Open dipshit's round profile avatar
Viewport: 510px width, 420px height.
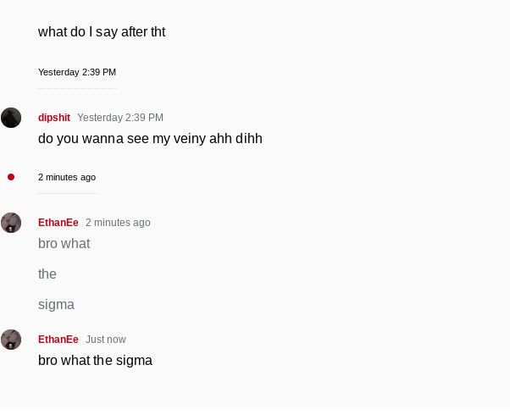pos(11,118)
